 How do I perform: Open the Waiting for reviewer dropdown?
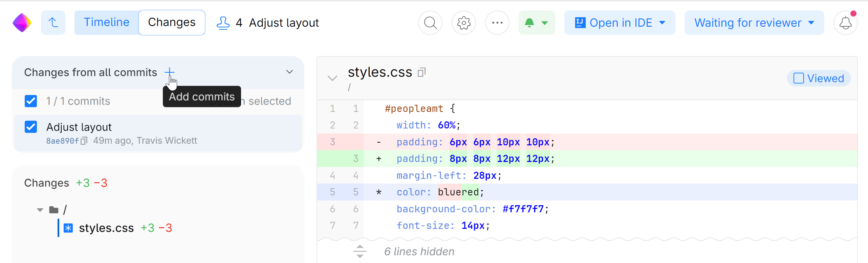pyautogui.click(x=754, y=23)
